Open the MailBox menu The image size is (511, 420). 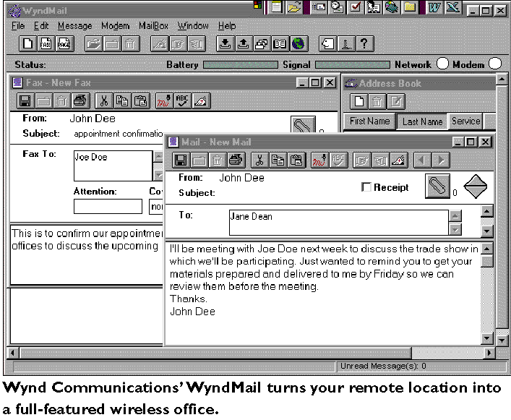coord(153,26)
